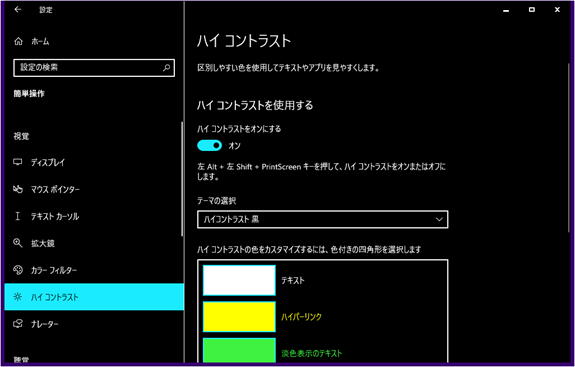The width and height of the screenshot is (575, 367).
Task: Select the テキスト カーソル icon
Action: point(18,216)
